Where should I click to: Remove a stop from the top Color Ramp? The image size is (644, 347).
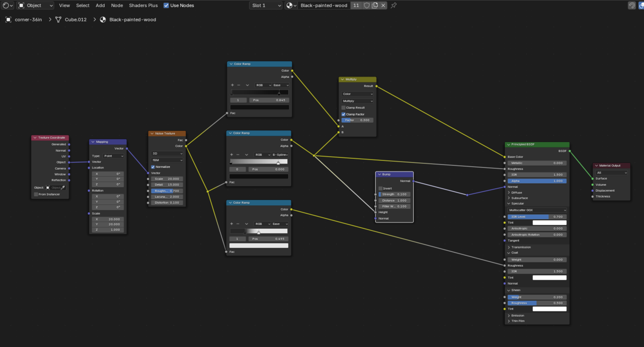tap(238, 85)
